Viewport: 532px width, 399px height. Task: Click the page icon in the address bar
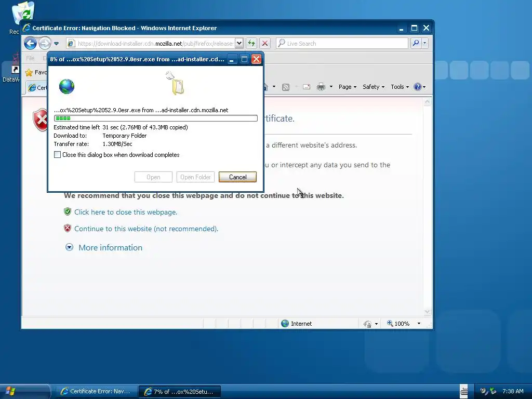(x=71, y=44)
